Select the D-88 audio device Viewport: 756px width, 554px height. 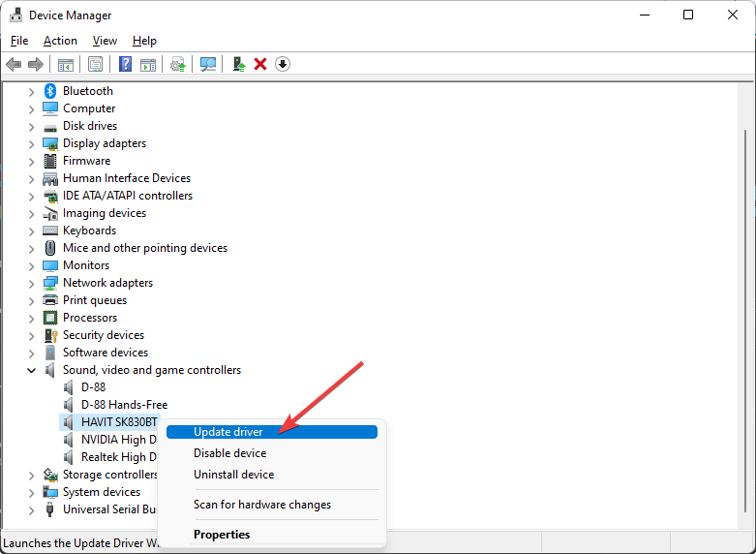click(x=93, y=387)
